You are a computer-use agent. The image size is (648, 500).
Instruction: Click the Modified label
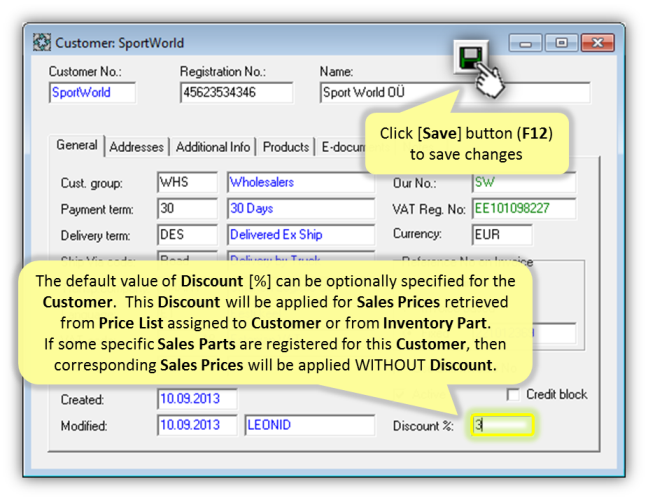point(83,426)
